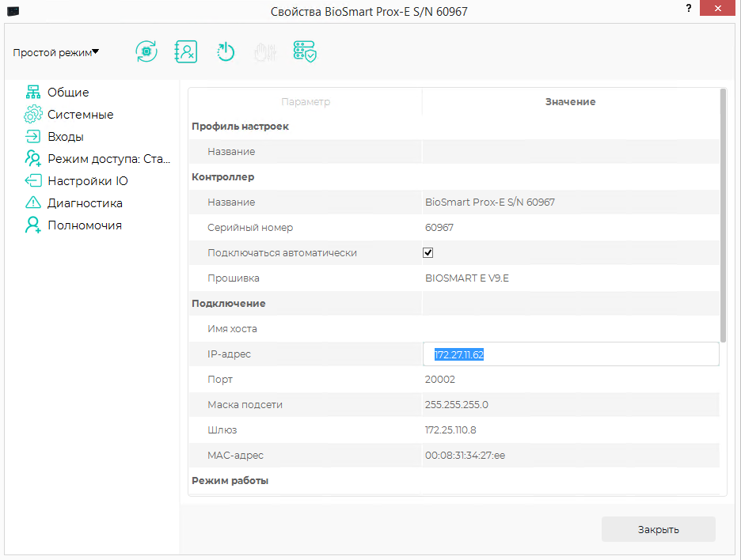The width and height of the screenshot is (741, 560).
Task: Toggle Подключаться автоматически checkbox
Action: coord(427,252)
